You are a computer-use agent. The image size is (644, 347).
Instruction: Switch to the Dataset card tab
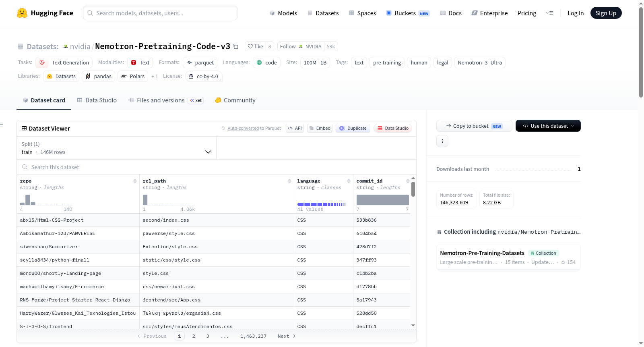[43, 100]
